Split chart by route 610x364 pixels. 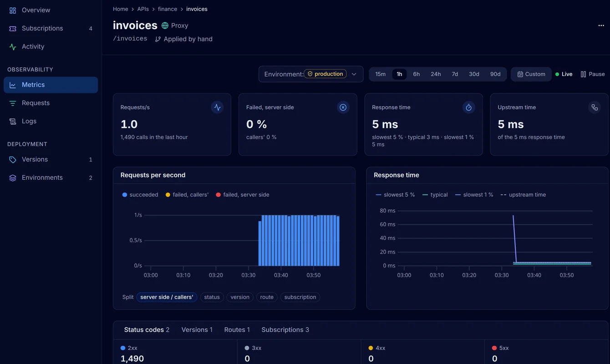coord(267,297)
